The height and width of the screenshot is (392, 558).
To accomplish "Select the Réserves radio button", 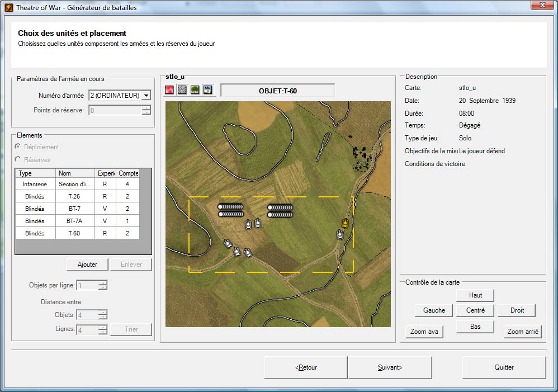I will coord(18,160).
